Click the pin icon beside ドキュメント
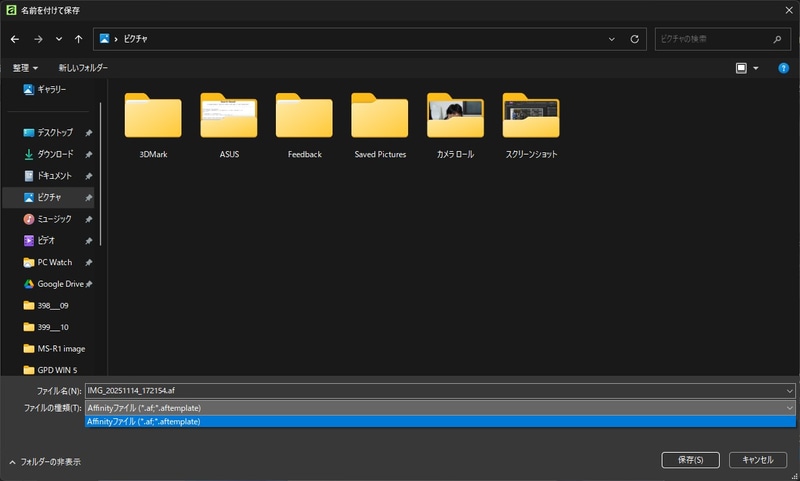This screenshot has height=481, width=800. pyautogui.click(x=89, y=176)
